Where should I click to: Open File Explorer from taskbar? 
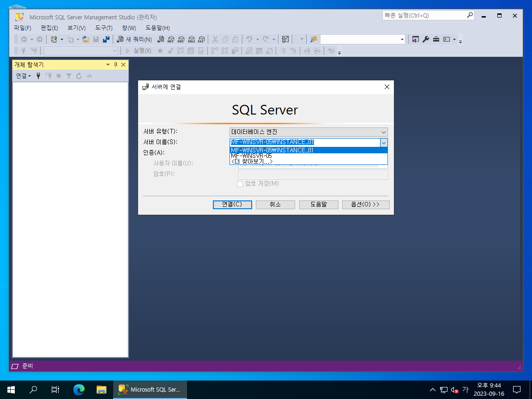click(101, 390)
